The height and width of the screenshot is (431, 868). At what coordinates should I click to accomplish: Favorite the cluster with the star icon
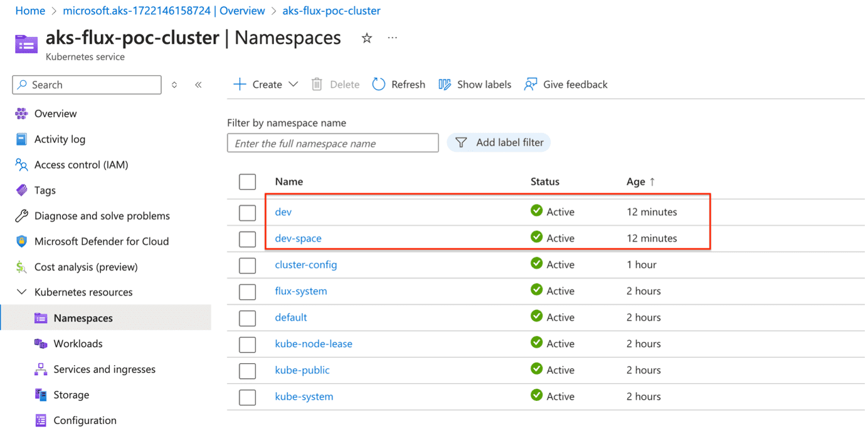coord(367,38)
